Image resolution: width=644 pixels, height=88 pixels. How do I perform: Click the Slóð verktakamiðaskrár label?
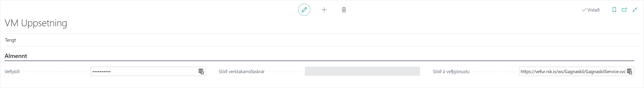click(x=242, y=72)
